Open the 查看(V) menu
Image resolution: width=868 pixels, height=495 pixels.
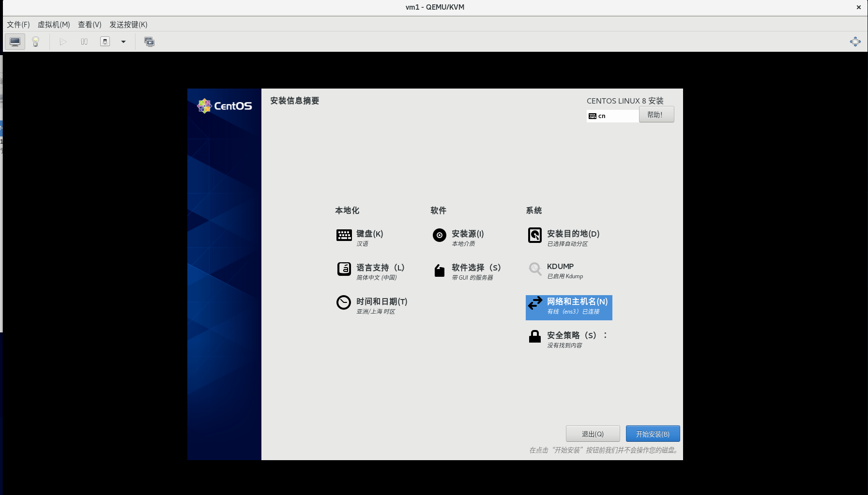coord(90,25)
